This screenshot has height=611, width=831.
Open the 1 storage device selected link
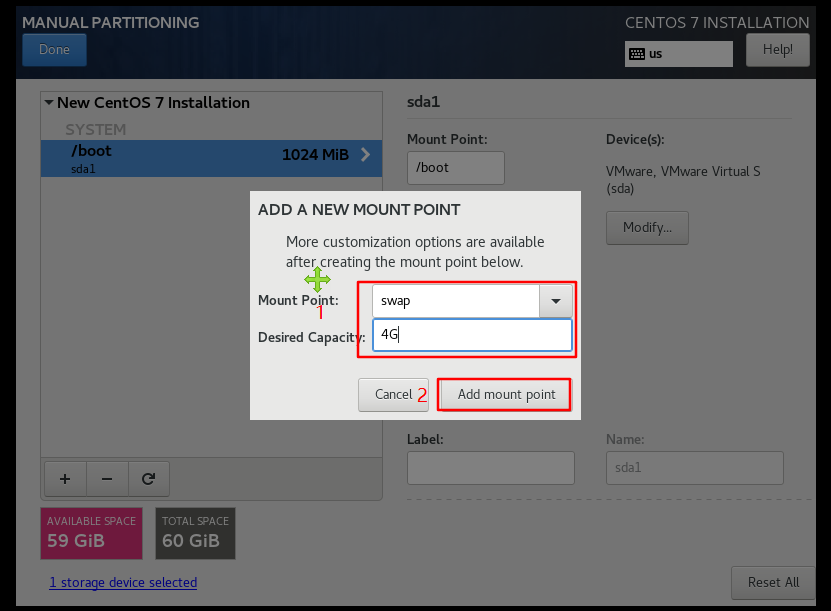point(123,582)
